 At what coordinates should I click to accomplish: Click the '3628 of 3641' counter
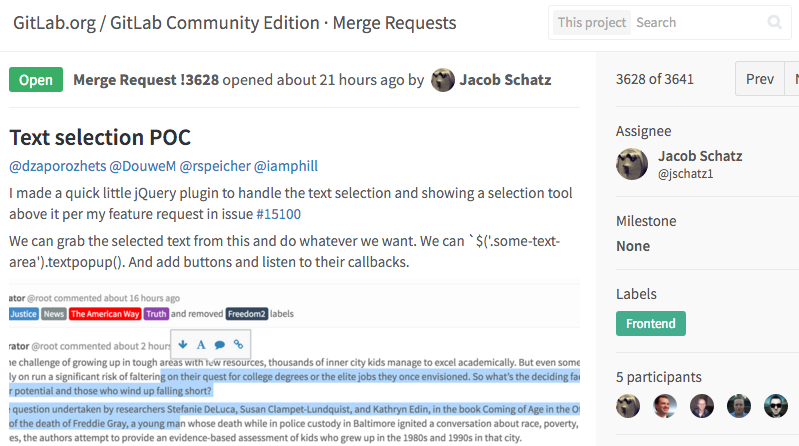tap(655, 79)
